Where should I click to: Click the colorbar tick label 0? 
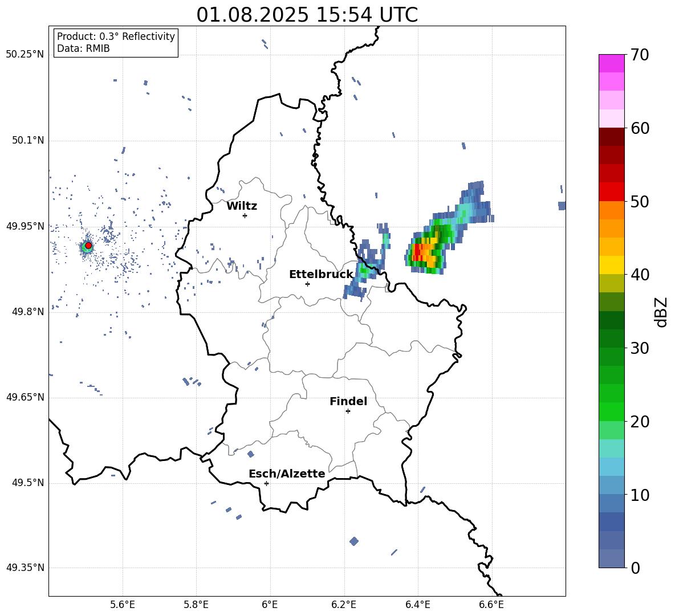(635, 568)
